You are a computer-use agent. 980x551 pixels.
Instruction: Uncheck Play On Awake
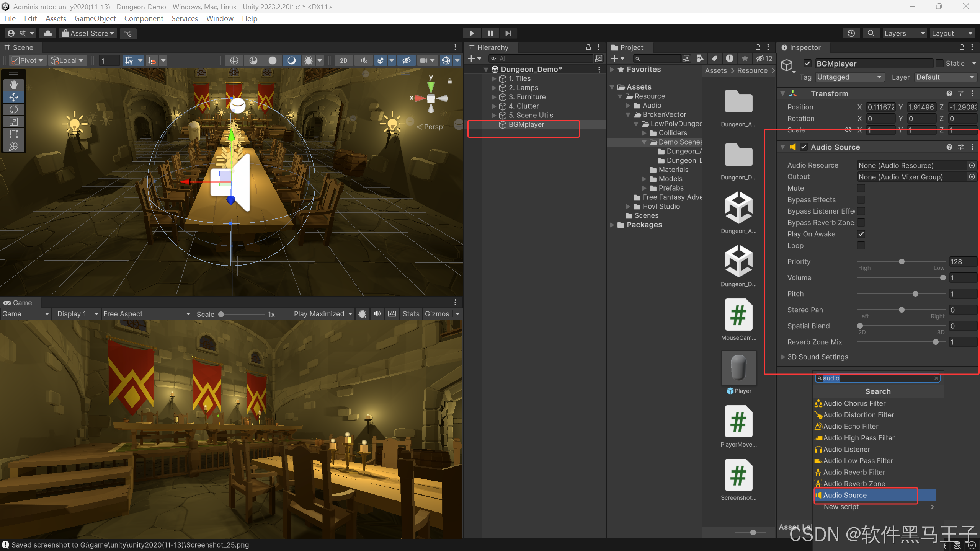point(861,234)
